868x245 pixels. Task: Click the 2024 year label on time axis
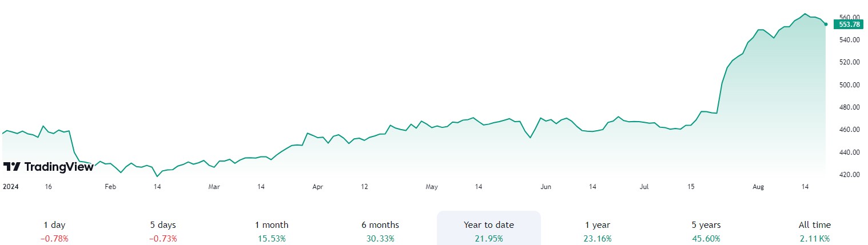pos(11,187)
